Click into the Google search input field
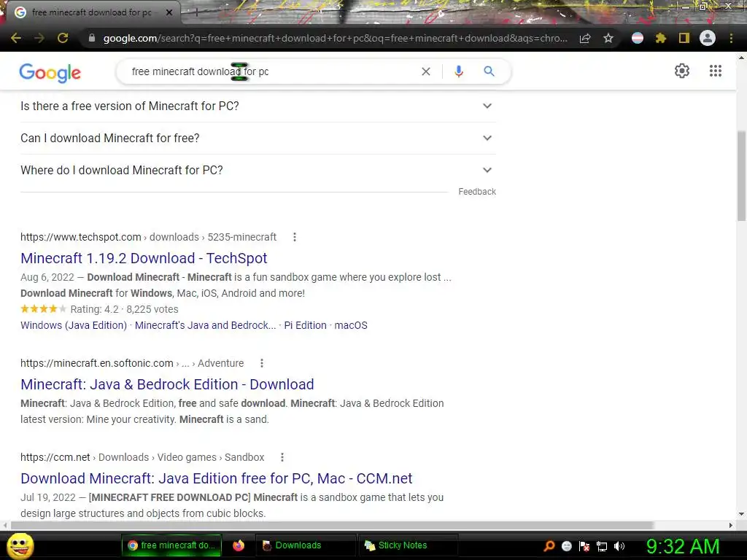 [x=274, y=71]
